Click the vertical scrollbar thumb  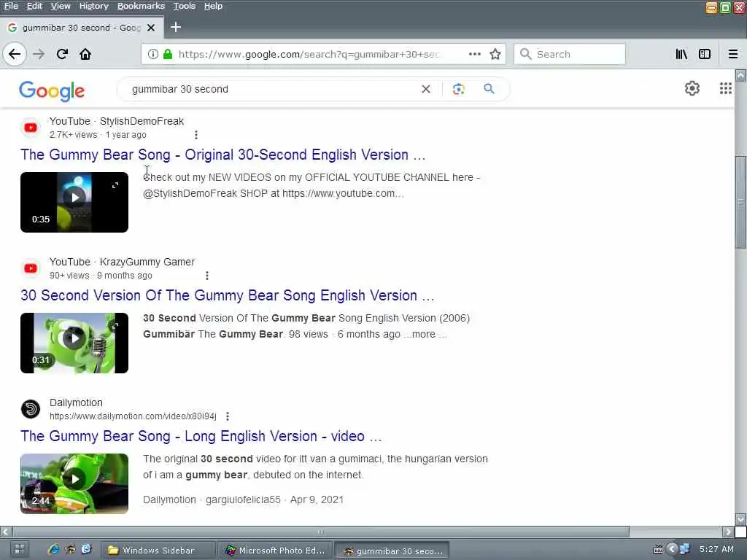click(x=740, y=202)
